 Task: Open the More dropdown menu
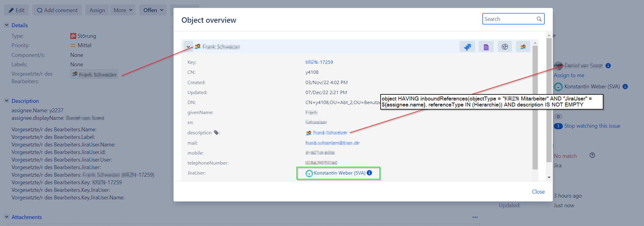tap(123, 10)
